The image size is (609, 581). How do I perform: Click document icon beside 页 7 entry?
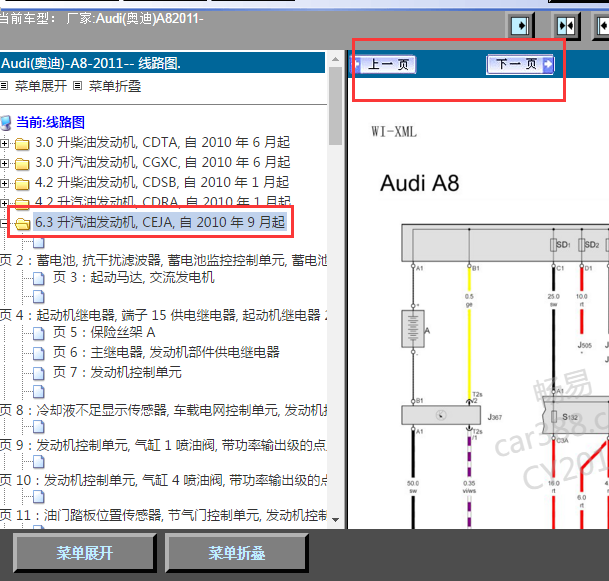[38, 373]
